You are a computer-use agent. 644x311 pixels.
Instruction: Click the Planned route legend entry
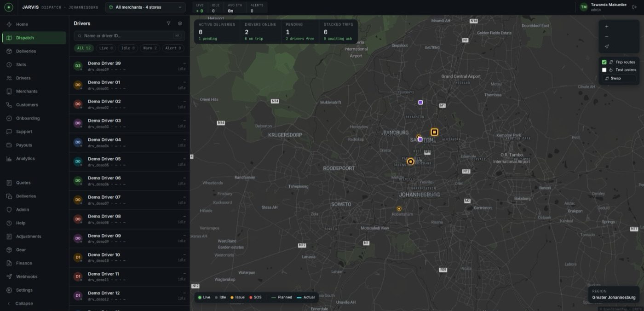[282, 297]
